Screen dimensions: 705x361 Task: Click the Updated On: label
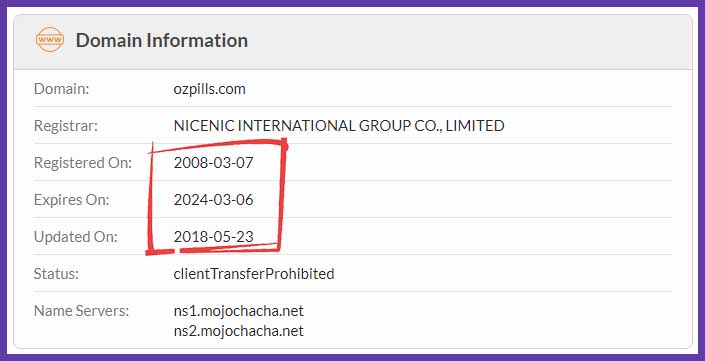(76, 237)
